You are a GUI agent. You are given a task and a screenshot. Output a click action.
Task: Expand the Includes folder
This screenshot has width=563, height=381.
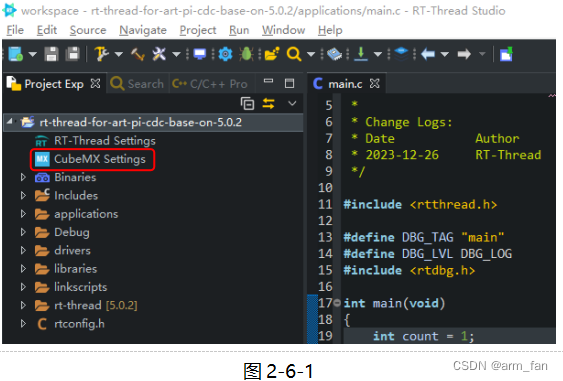coord(23,195)
